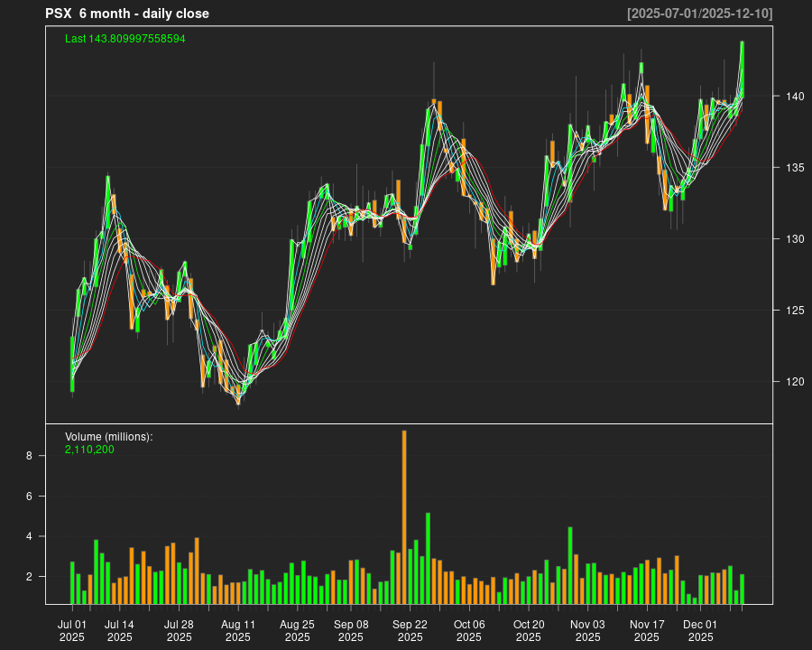The width and height of the screenshot is (812, 650).
Task: Pick the Dec 01 2025 date label
Action: [700, 630]
